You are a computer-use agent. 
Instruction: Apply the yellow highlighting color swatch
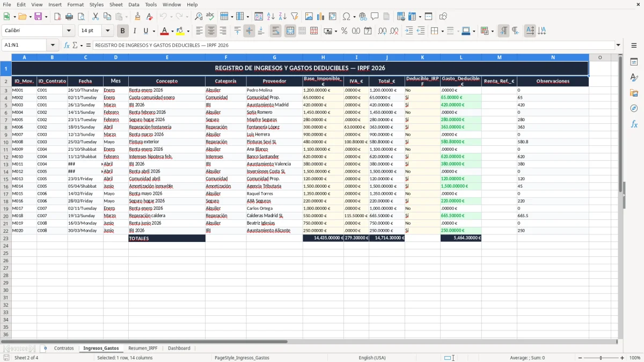coord(180,31)
